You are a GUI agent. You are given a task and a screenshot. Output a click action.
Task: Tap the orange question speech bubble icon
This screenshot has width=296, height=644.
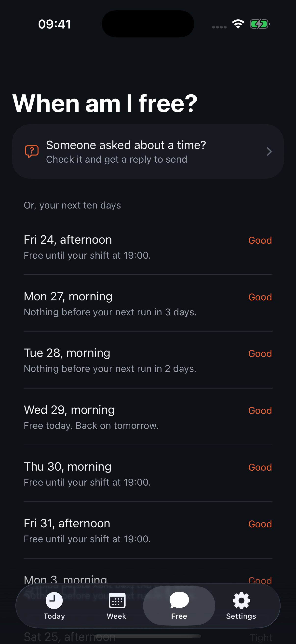[32, 152]
